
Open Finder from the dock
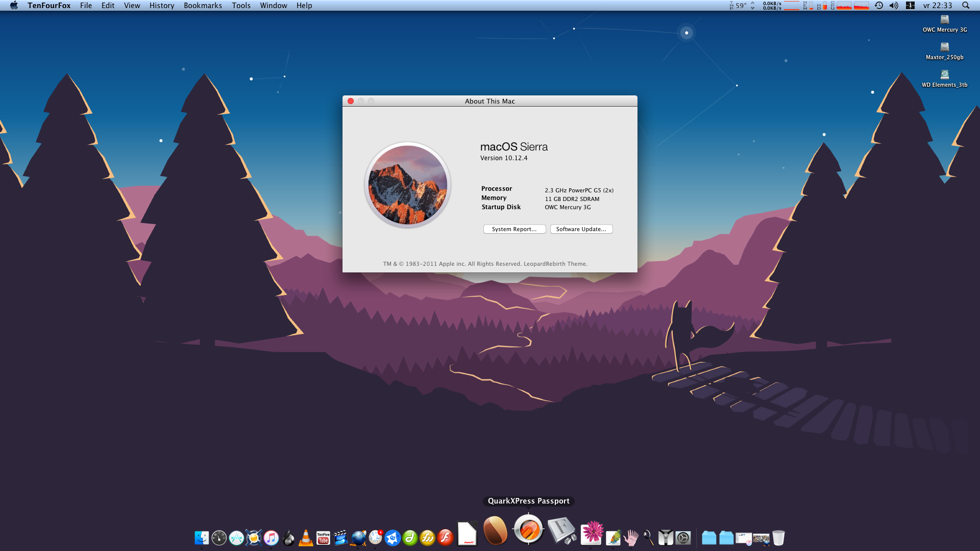[202, 538]
